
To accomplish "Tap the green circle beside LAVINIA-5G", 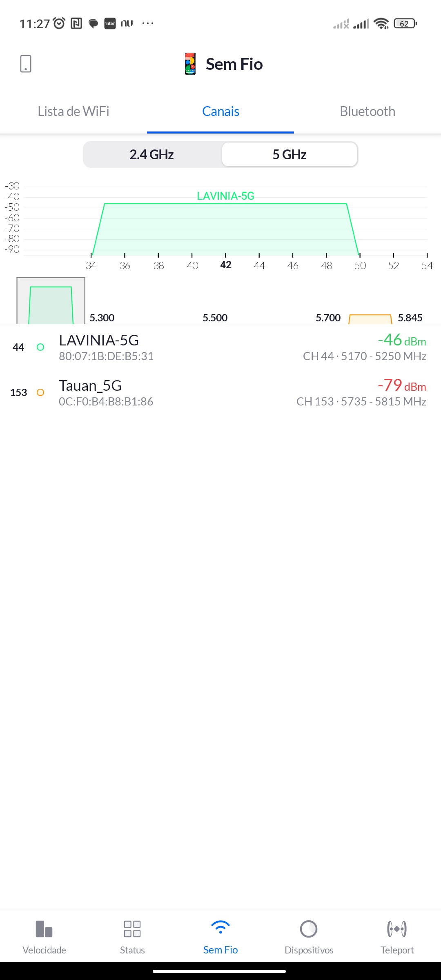I will point(40,347).
